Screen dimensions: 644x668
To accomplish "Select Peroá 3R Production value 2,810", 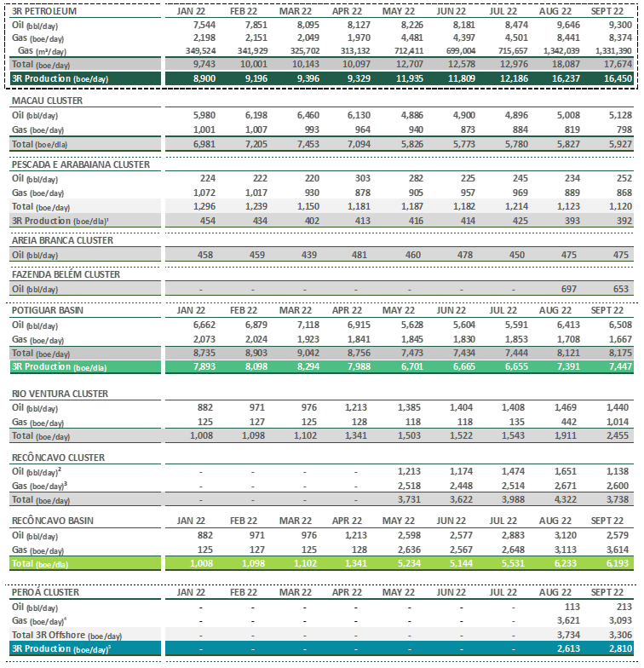I will pos(620,649).
